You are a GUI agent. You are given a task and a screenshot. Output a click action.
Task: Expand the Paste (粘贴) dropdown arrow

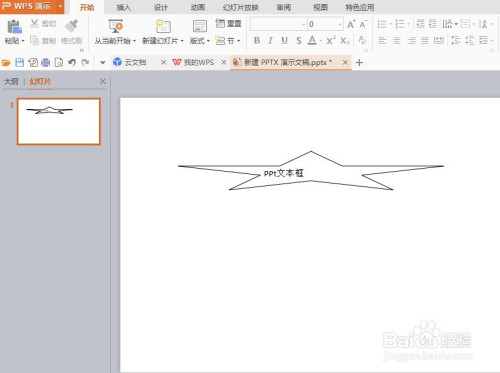point(23,41)
